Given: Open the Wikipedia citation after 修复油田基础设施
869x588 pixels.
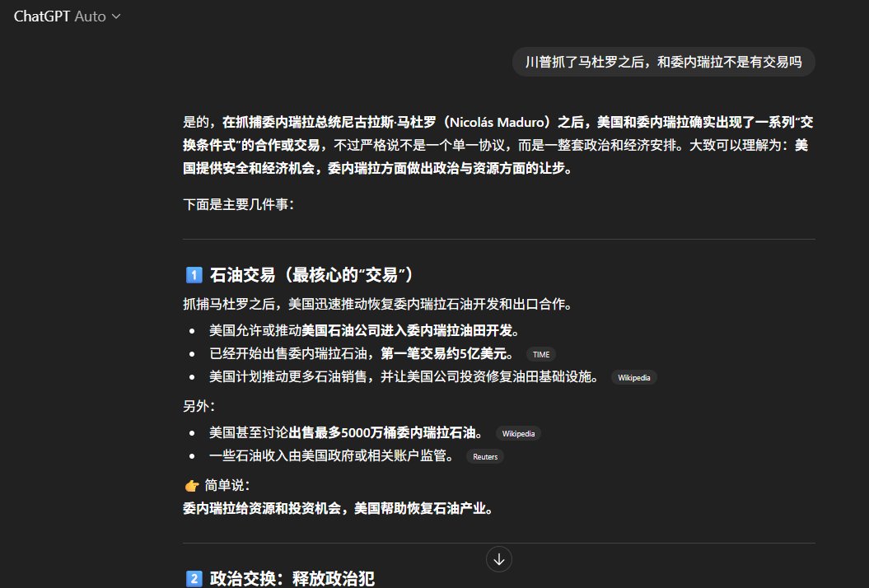Looking at the screenshot, I should pyautogui.click(x=634, y=377).
